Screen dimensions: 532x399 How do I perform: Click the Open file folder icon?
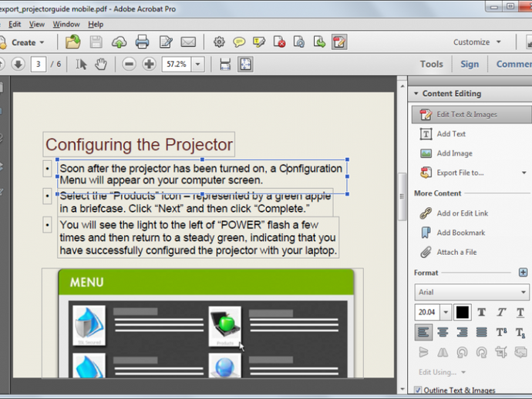pos(72,42)
